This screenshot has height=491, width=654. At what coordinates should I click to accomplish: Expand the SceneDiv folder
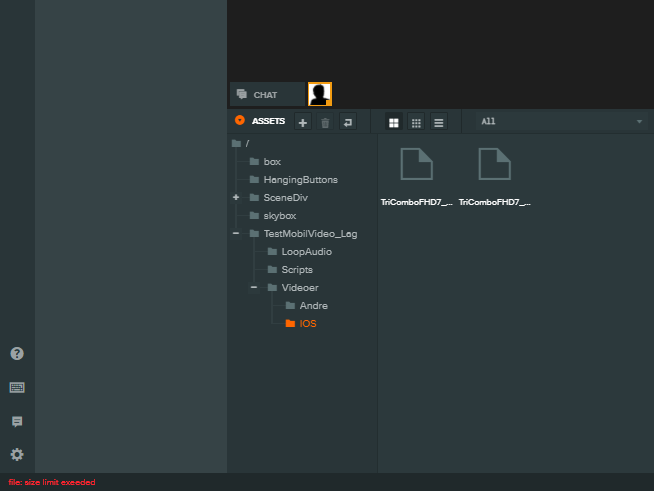(236, 197)
